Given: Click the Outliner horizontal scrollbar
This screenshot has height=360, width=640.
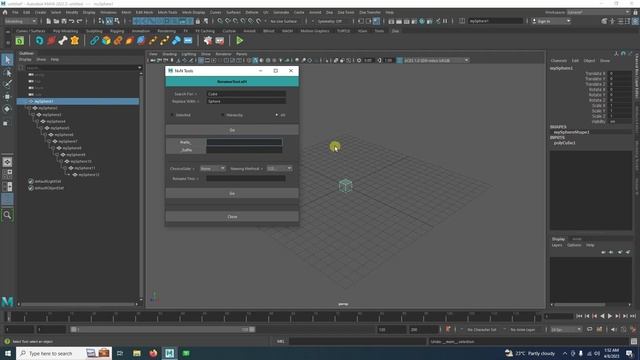Looking at the screenshot, I should (x=78, y=304).
